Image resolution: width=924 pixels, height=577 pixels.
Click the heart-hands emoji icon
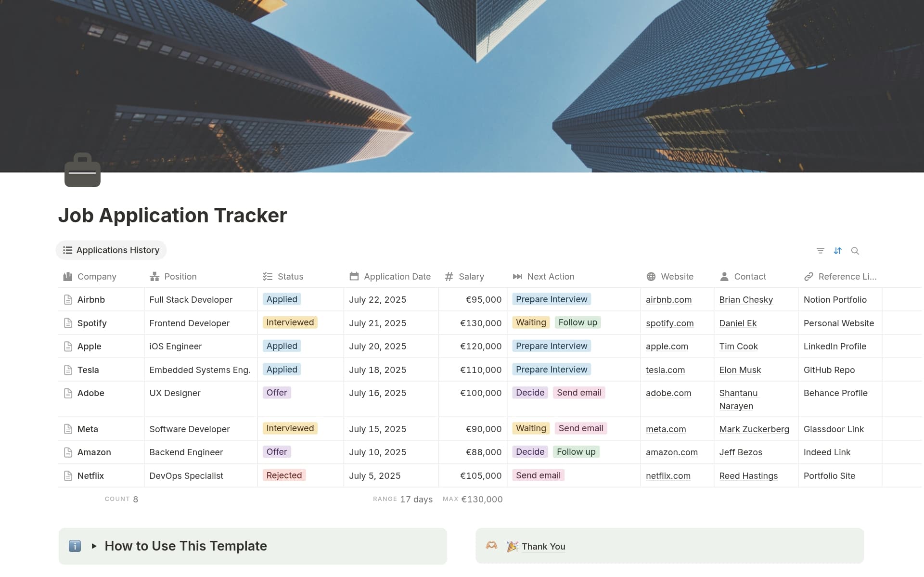[491, 546]
